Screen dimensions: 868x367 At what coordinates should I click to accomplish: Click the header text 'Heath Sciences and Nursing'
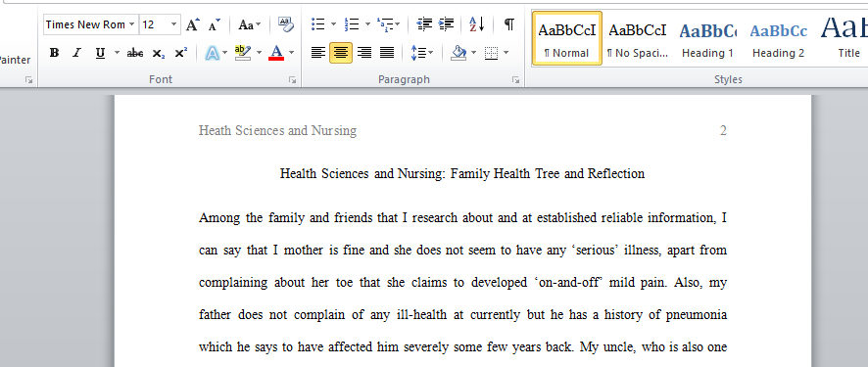[277, 131]
